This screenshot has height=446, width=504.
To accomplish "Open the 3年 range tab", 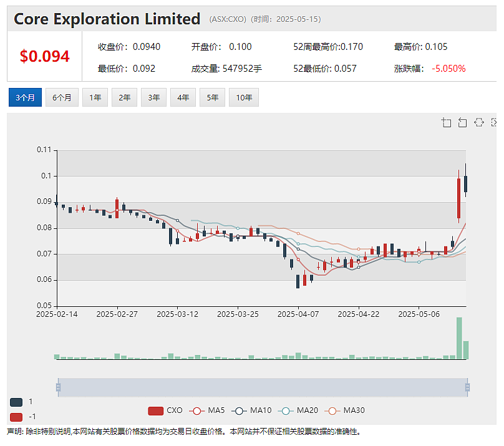I will pyautogui.click(x=153, y=97).
